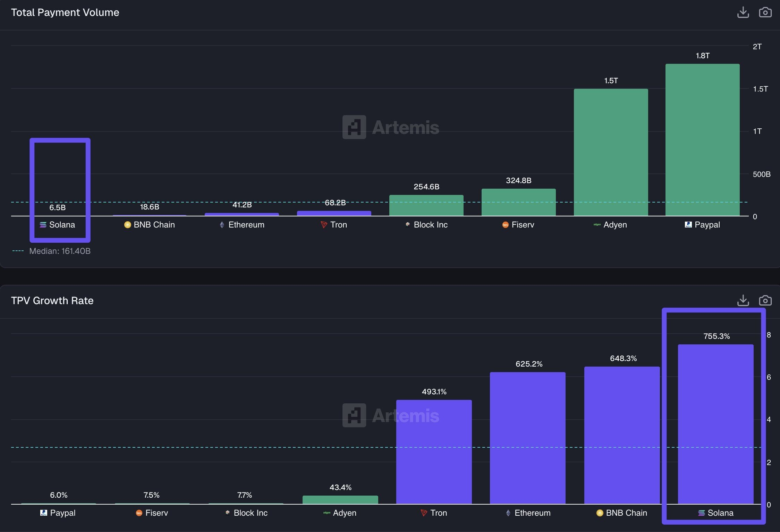Image resolution: width=780 pixels, height=532 pixels.
Task: Click the Adyen label in the growth chart
Action: 344,513
